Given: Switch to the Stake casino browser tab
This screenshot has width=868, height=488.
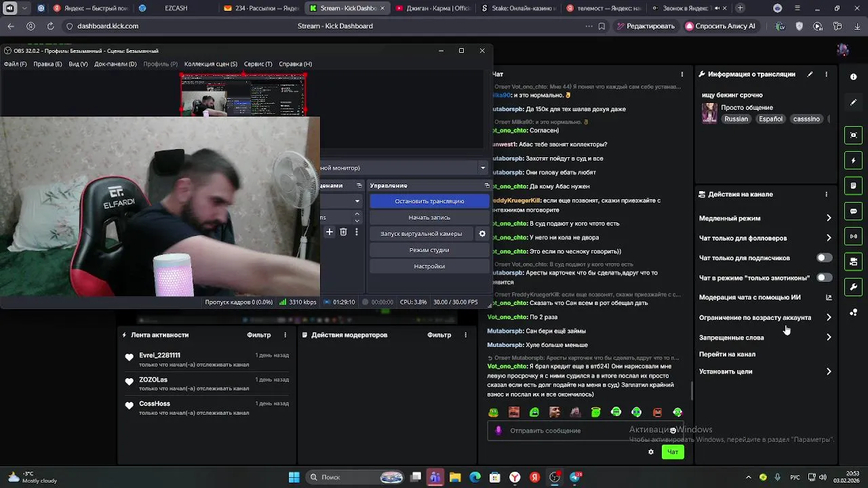Looking at the screenshot, I should coord(519,8).
